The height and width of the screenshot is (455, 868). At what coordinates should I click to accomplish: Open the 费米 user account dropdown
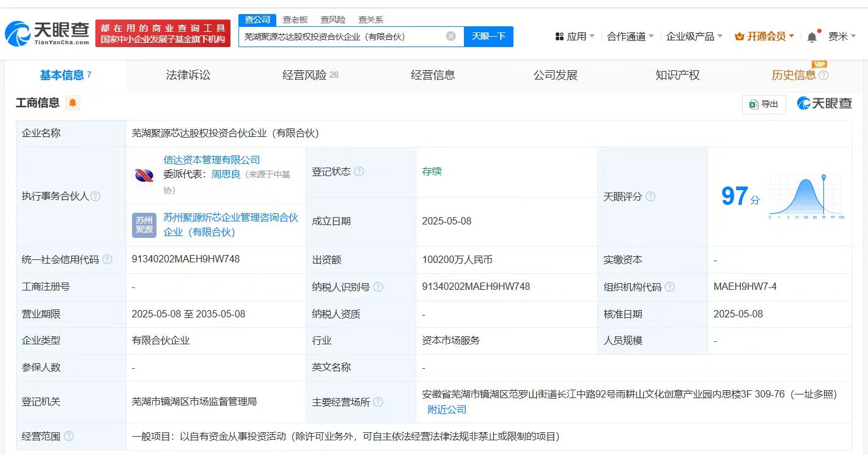click(x=842, y=37)
